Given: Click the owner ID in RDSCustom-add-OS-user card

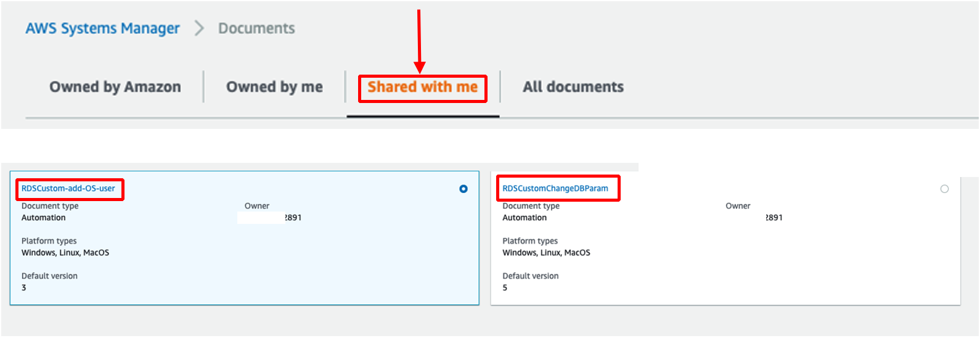Looking at the screenshot, I should 293,218.
